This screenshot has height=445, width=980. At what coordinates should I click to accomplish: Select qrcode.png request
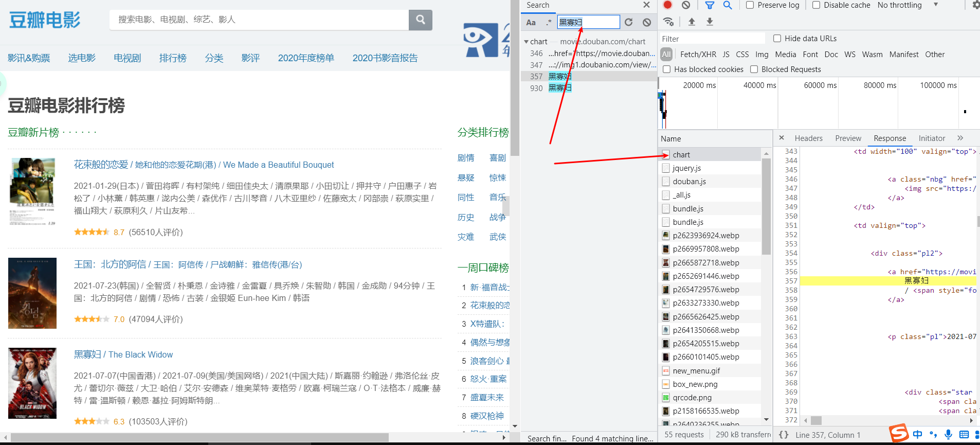pyautogui.click(x=710, y=398)
